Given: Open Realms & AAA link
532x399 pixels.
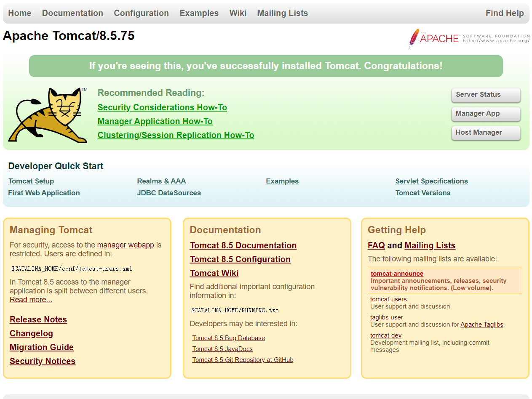Looking at the screenshot, I should click(x=161, y=181).
